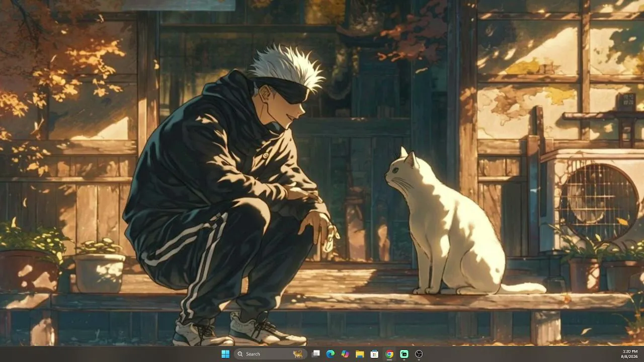The height and width of the screenshot is (362, 644).
Task: Launch Microsoft Edge from the taskbar
Action: coord(331,354)
